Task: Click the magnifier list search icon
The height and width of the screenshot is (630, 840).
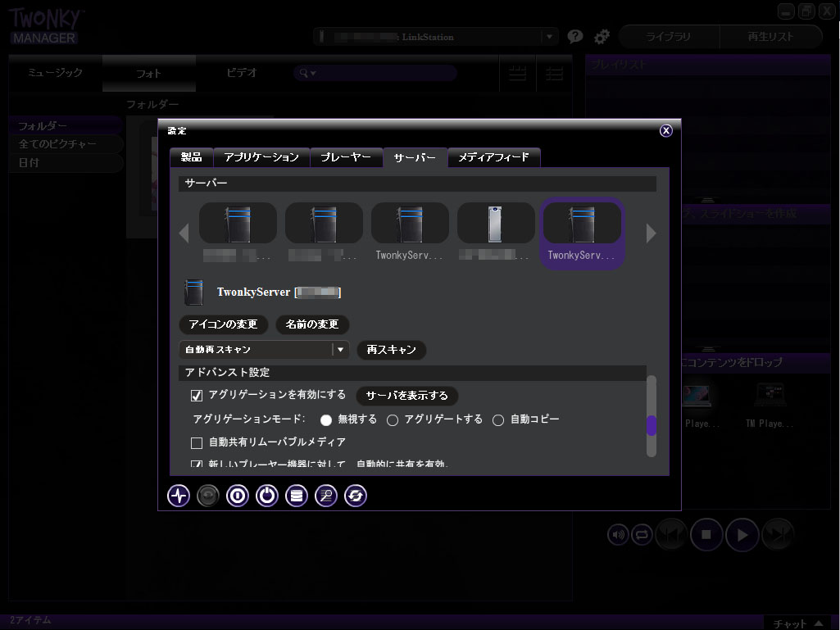Action: tap(326, 496)
